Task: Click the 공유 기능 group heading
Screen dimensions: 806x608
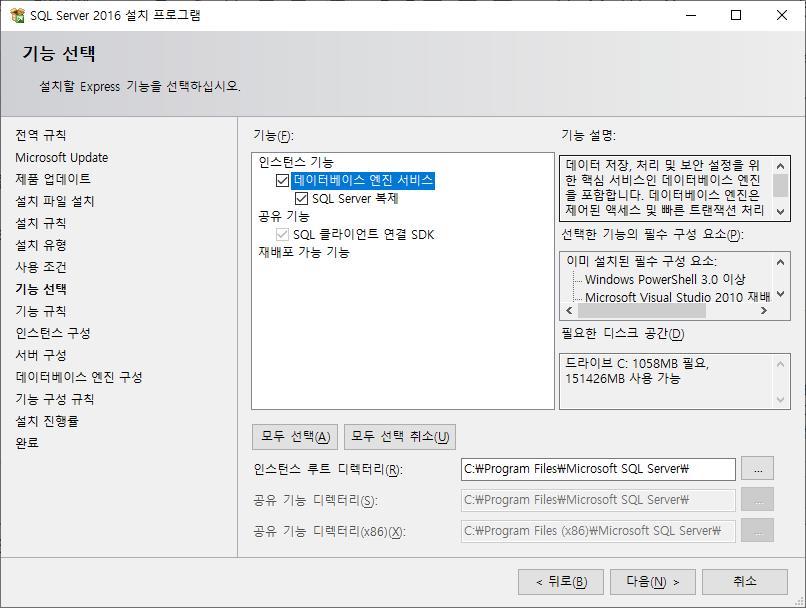Action: click(x=284, y=216)
